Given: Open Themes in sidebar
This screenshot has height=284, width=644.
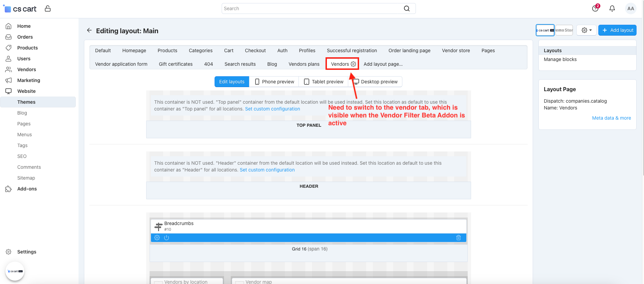Looking at the screenshot, I should [x=38, y=102].
